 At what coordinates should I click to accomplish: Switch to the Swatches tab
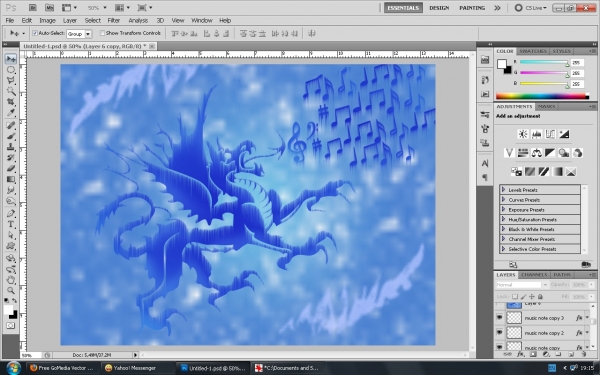click(533, 51)
